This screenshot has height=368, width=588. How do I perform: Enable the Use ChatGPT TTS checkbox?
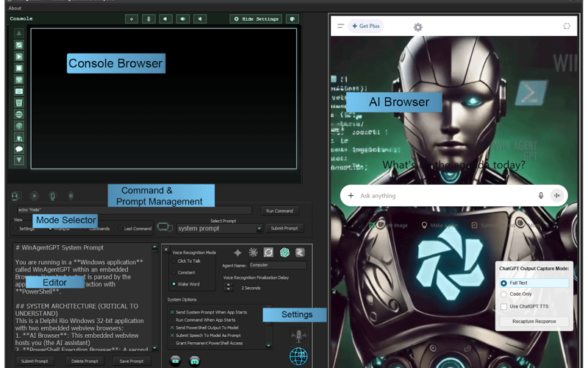pyautogui.click(x=503, y=306)
